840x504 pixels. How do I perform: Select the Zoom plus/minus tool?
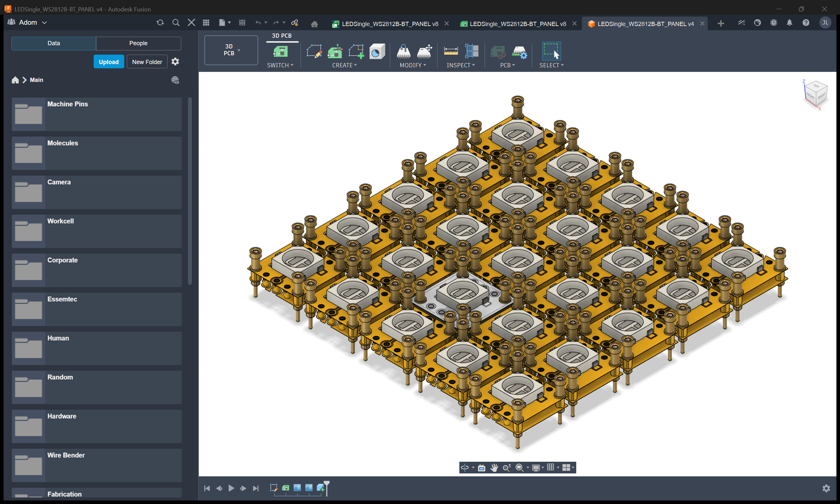pyautogui.click(x=507, y=468)
